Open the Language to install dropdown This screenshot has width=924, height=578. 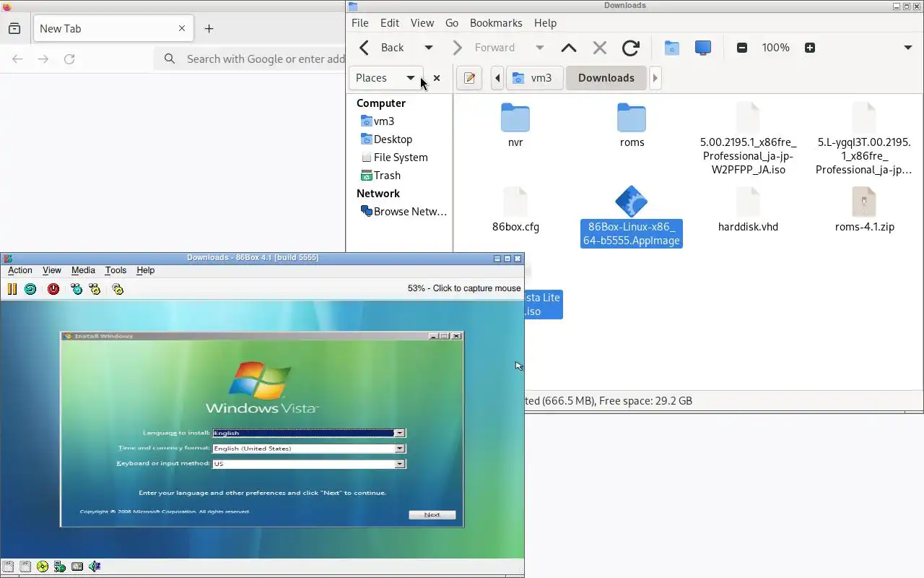[398, 433]
